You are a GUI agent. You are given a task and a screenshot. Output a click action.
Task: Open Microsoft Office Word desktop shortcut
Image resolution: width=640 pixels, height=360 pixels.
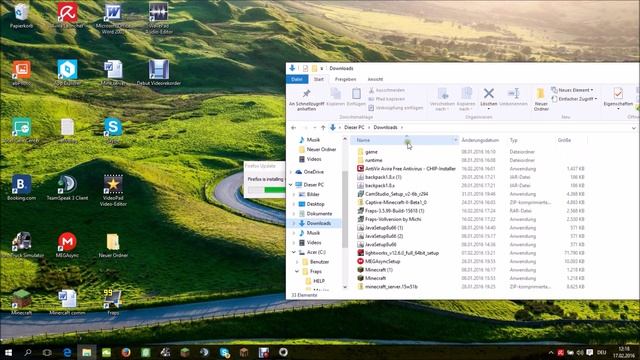pos(113,17)
